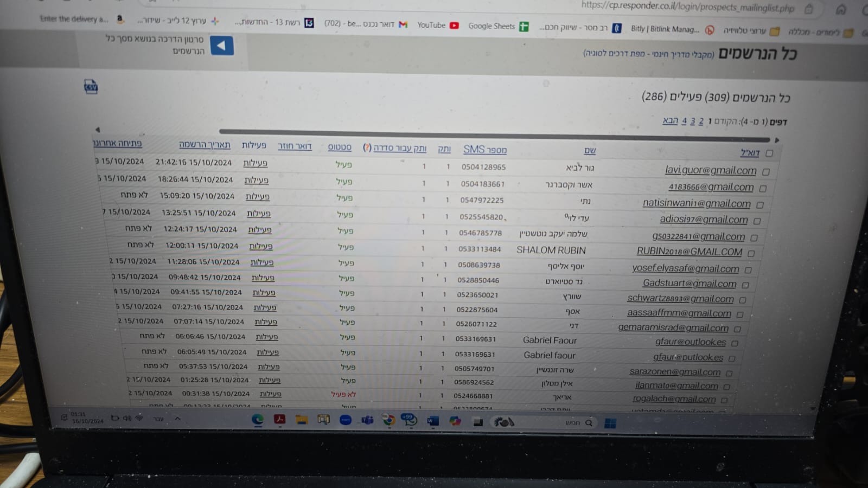
Task: Open the YouTube bookmark
Action: pos(438,25)
